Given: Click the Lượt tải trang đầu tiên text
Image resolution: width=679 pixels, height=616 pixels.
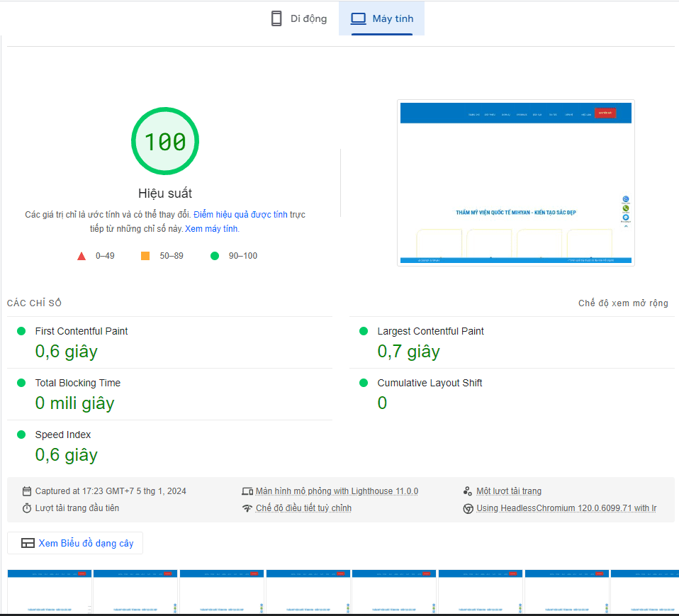Looking at the screenshot, I should (x=77, y=508).
